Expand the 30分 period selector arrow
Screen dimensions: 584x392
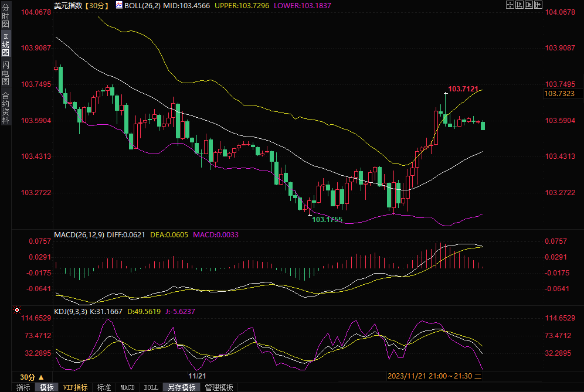[x=40, y=377]
